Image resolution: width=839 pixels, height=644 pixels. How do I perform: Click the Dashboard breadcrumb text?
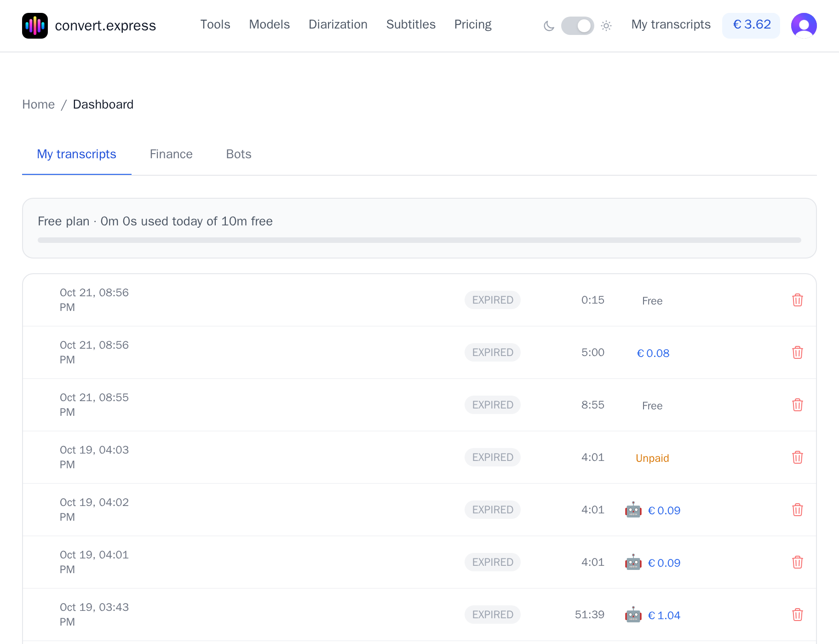click(103, 104)
